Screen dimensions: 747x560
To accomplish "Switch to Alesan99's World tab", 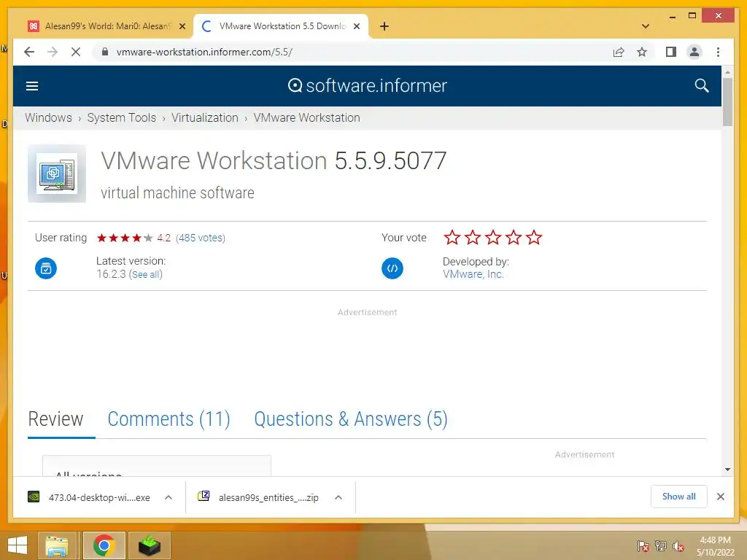I will pyautogui.click(x=107, y=26).
